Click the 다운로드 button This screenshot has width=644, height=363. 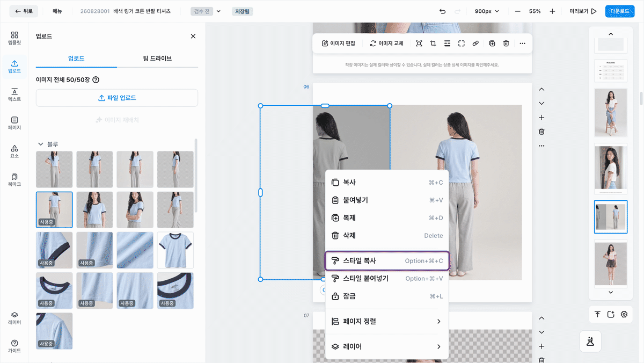pyautogui.click(x=620, y=11)
